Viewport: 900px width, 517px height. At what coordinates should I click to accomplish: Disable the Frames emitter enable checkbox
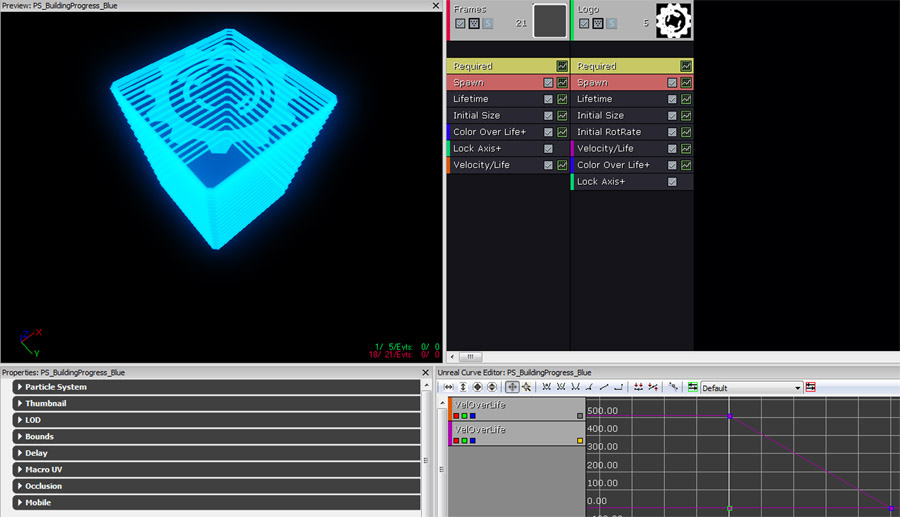460,23
